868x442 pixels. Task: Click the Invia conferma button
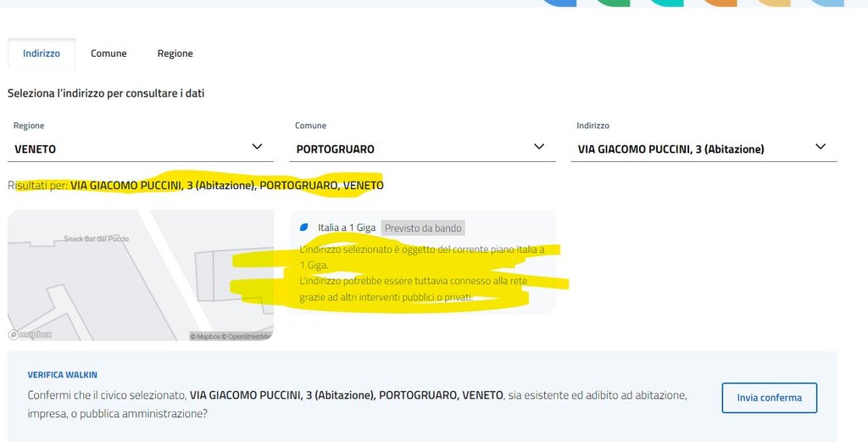pyautogui.click(x=769, y=398)
